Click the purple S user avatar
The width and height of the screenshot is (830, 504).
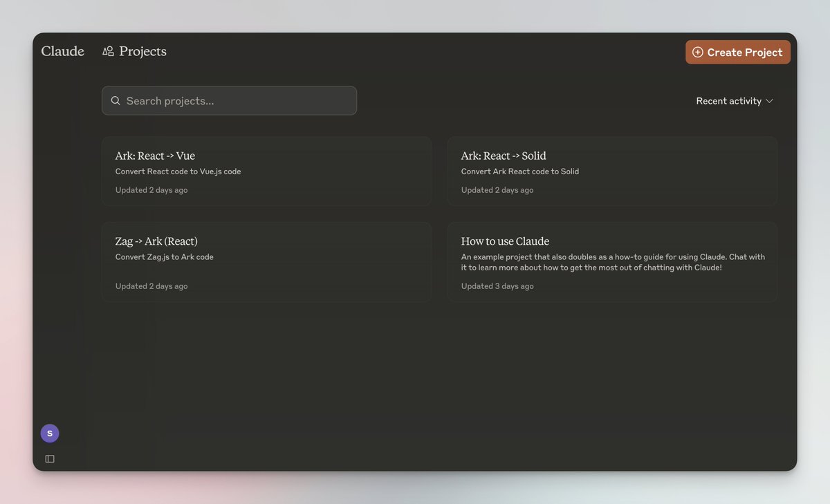50,433
